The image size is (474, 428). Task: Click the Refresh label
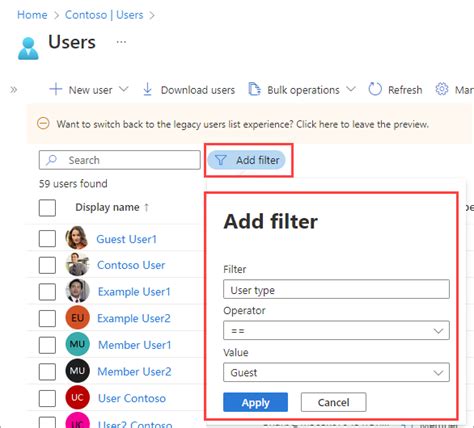[x=405, y=90]
